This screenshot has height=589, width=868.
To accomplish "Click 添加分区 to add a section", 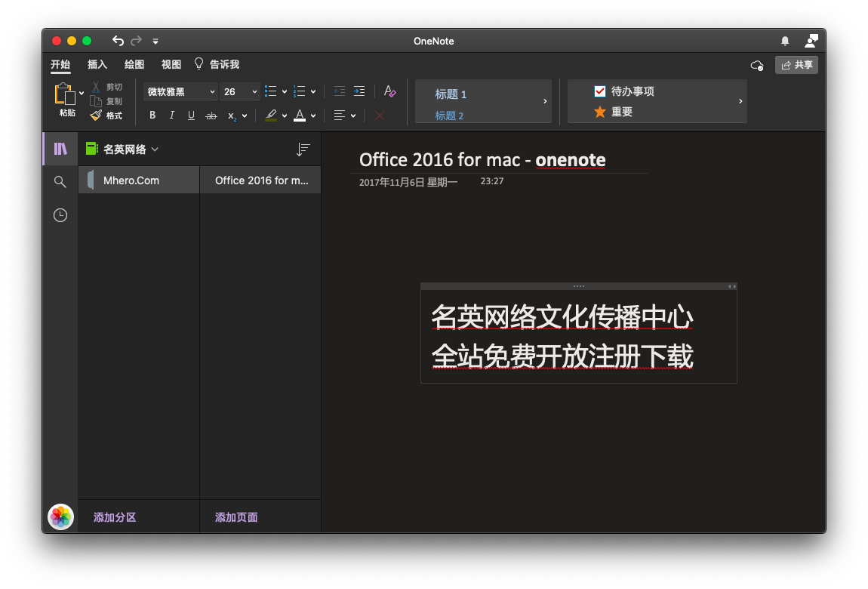I will (115, 517).
